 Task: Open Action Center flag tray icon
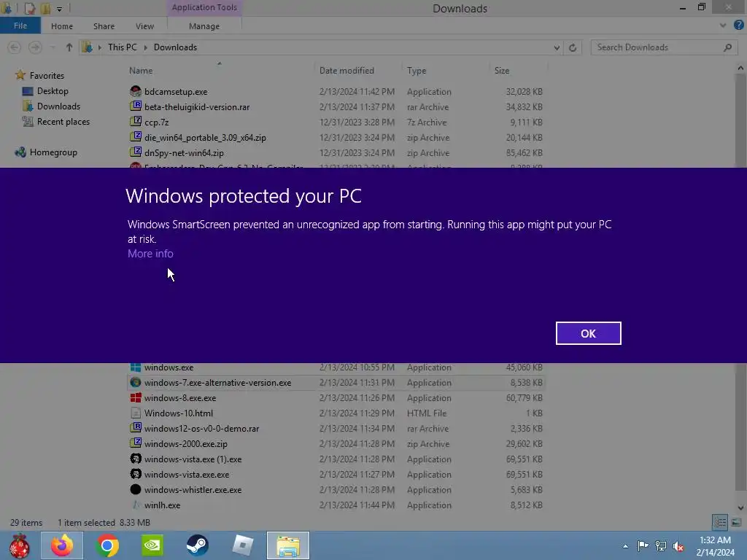coord(643,545)
